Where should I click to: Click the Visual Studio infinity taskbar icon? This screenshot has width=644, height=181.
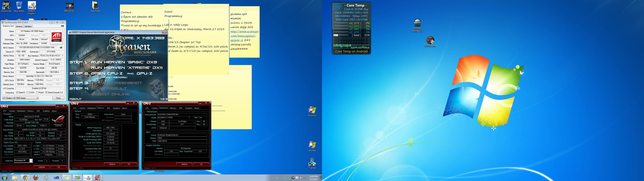pyautogui.click(x=57, y=178)
